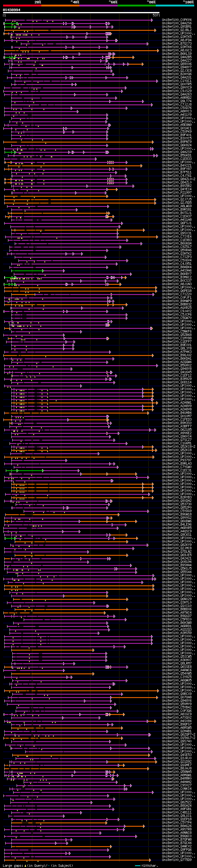This screenshot has height=868, width=197.
Task: Open hit UniRef100_Q2JBL2
Action: [177, 30]
